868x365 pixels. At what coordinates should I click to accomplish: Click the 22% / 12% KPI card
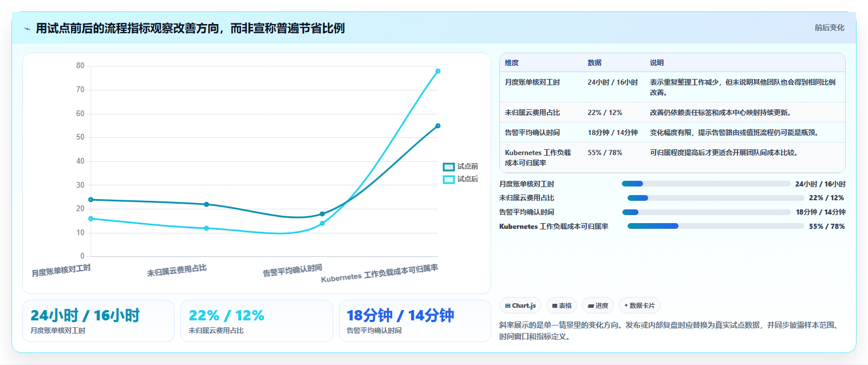257,321
